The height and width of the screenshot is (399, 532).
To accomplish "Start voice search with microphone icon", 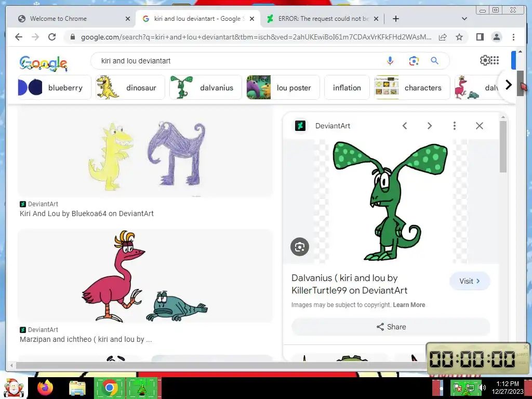I will (x=390, y=61).
